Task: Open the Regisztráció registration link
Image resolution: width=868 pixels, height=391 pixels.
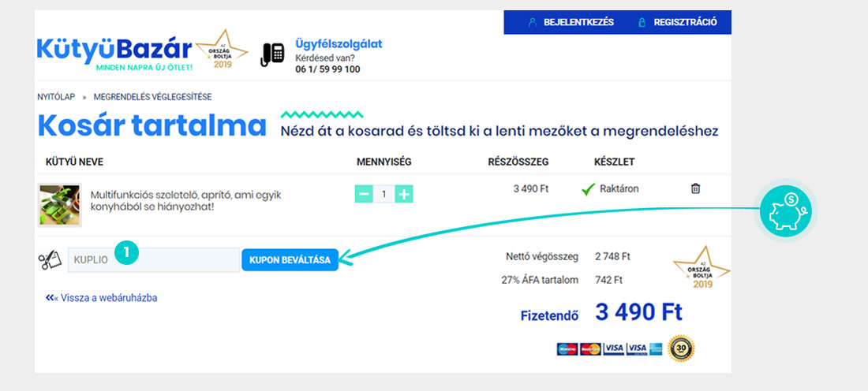Action: click(685, 23)
